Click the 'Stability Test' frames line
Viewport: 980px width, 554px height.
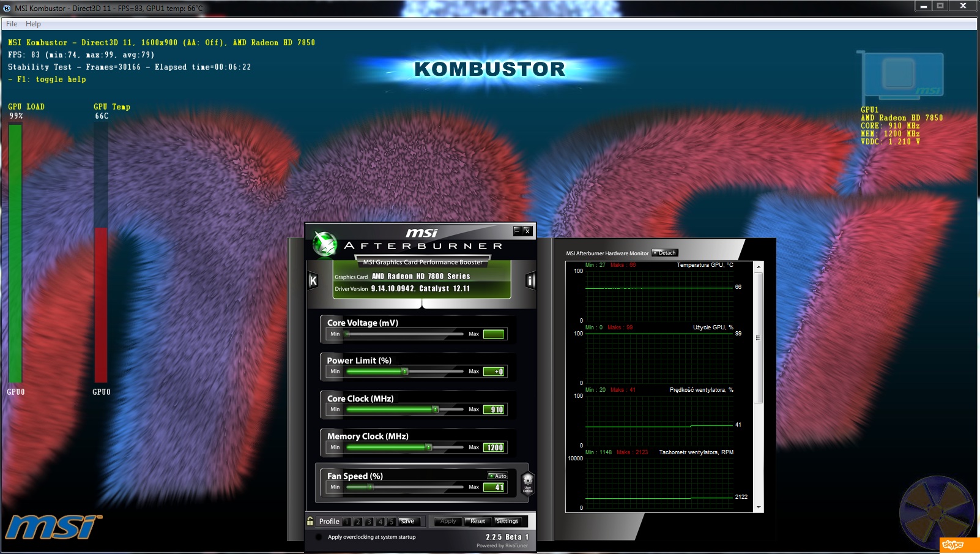129,67
